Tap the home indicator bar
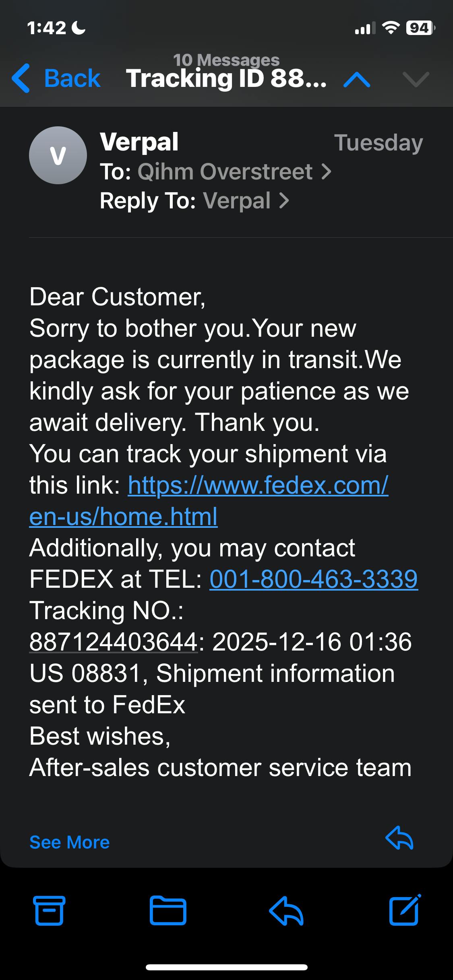Viewport: 453px width, 980px height. 226,967
